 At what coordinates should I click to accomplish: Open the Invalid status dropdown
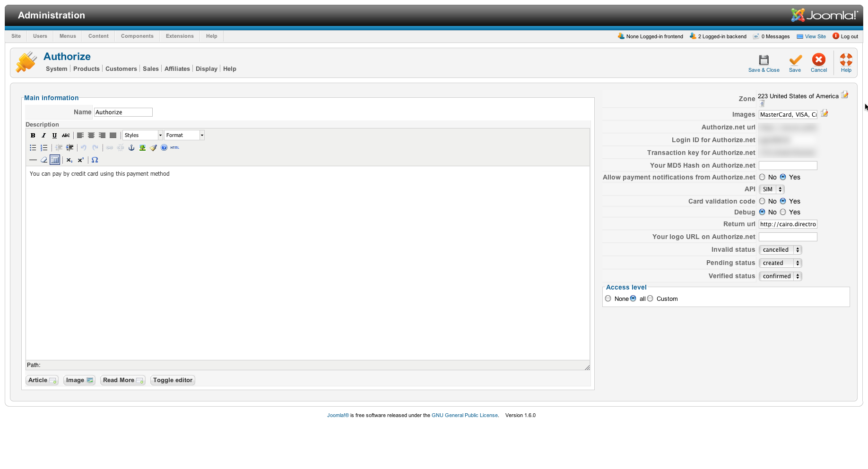click(x=781, y=250)
